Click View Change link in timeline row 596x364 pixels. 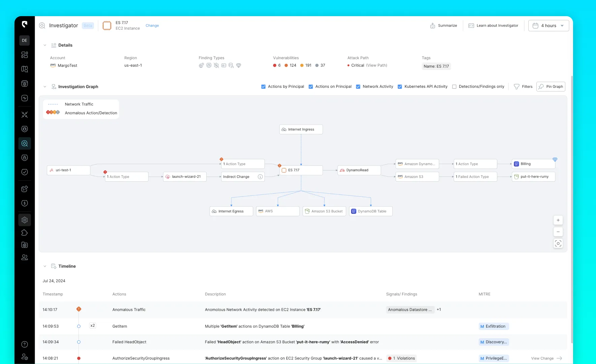547,358
